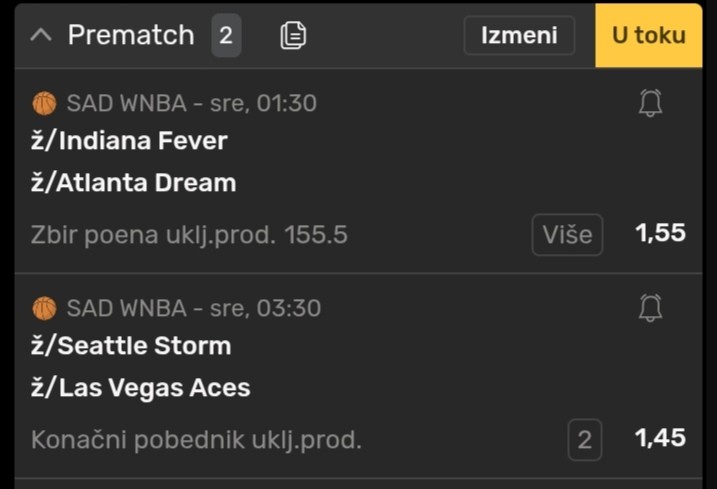The height and width of the screenshot is (489, 717).
Task: Toggle notification bell for Indiana Fever match
Action: click(x=650, y=103)
